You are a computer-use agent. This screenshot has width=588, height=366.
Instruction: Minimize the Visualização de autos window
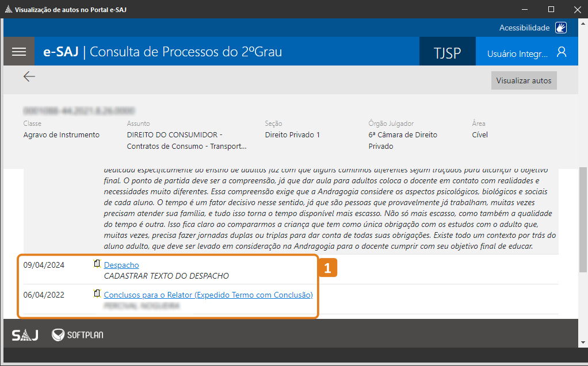(525, 9)
